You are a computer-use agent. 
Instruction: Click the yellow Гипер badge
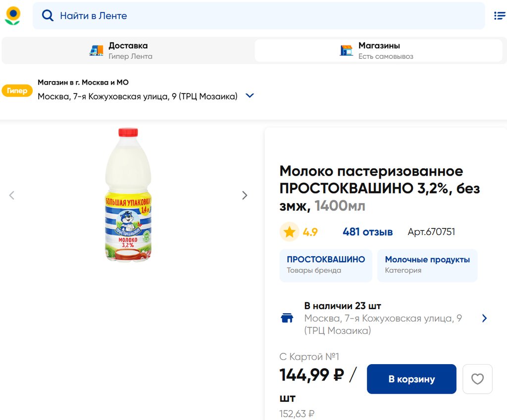17,91
